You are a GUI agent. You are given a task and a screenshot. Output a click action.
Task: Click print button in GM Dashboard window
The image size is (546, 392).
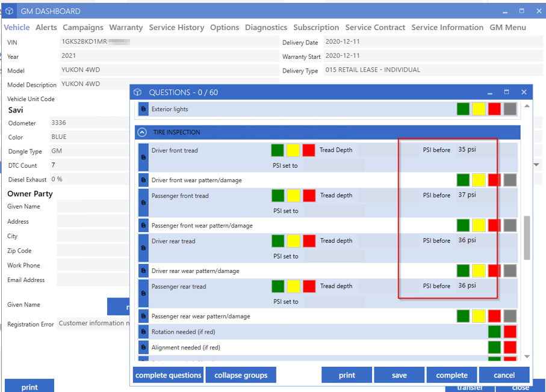pos(29,386)
